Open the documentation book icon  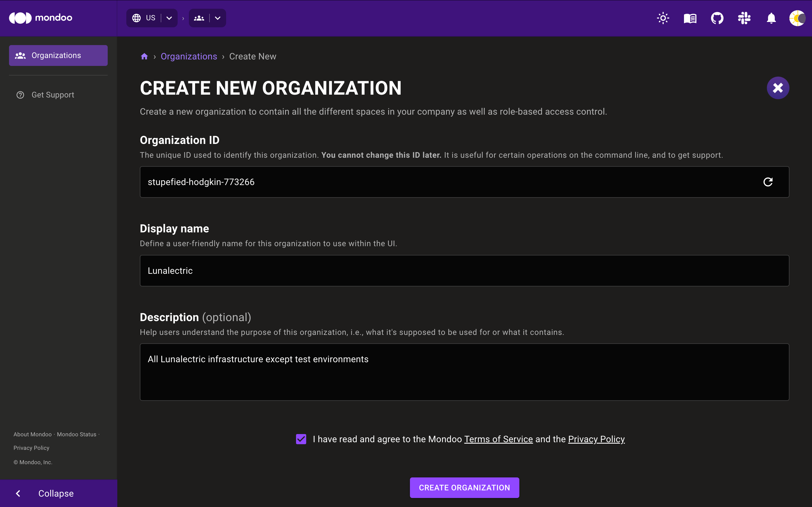(690, 17)
